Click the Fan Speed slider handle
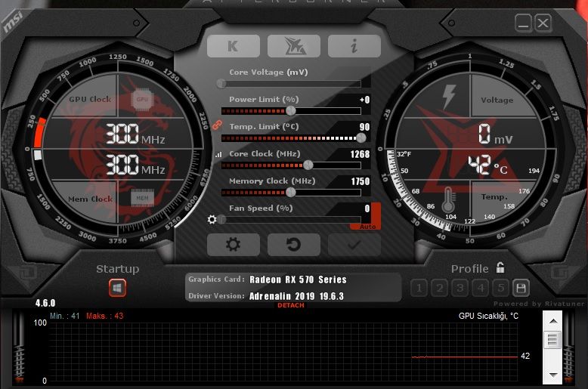Viewport: 588px width, 389px height. [x=222, y=219]
